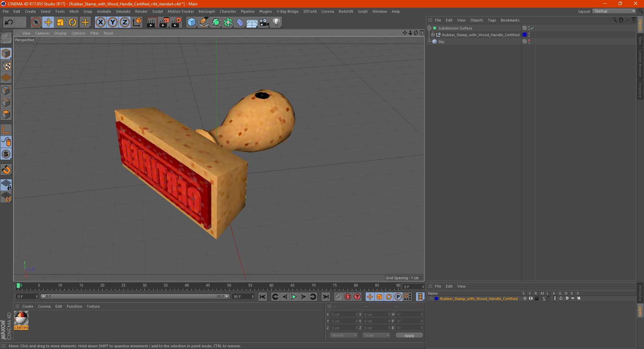Open the array modeling objects
Image resolution: width=644 pixels, height=349 pixels.
[x=228, y=22]
